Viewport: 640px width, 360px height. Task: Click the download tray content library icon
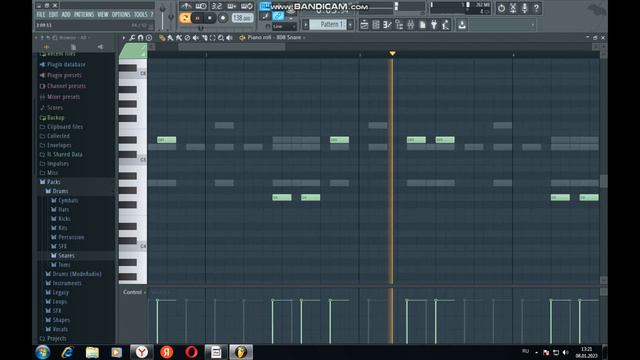point(462,25)
